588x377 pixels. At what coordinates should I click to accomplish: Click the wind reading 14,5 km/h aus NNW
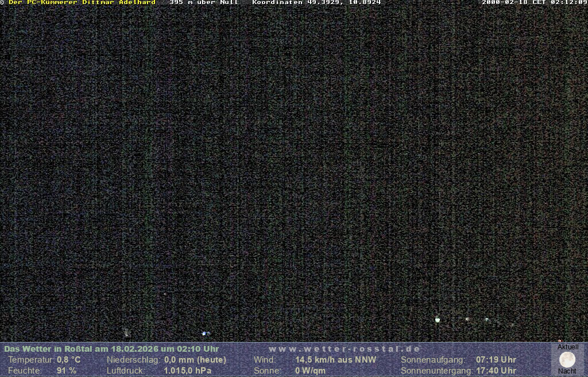click(336, 360)
